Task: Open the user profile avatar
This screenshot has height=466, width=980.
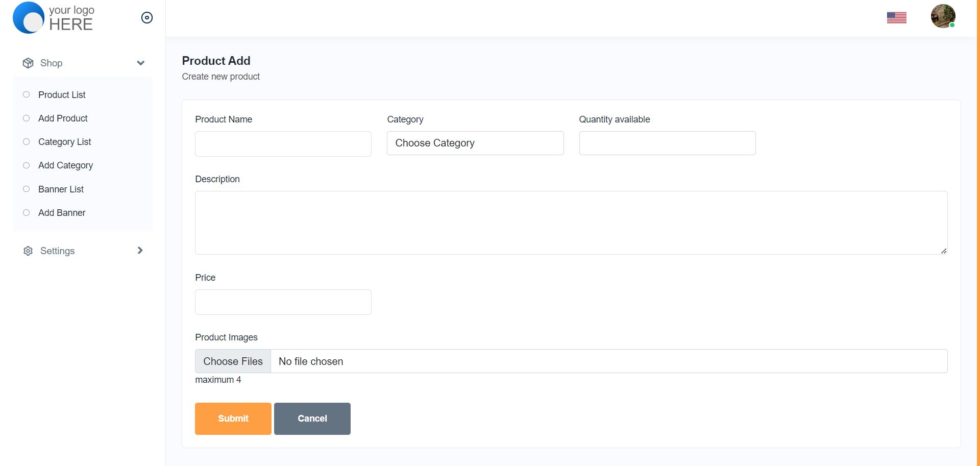Action: (x=943, y=16)
